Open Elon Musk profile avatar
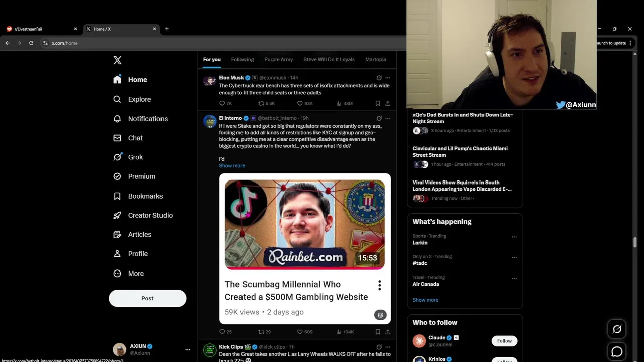Viewport: 644px width, 362px height. point(210,81)
